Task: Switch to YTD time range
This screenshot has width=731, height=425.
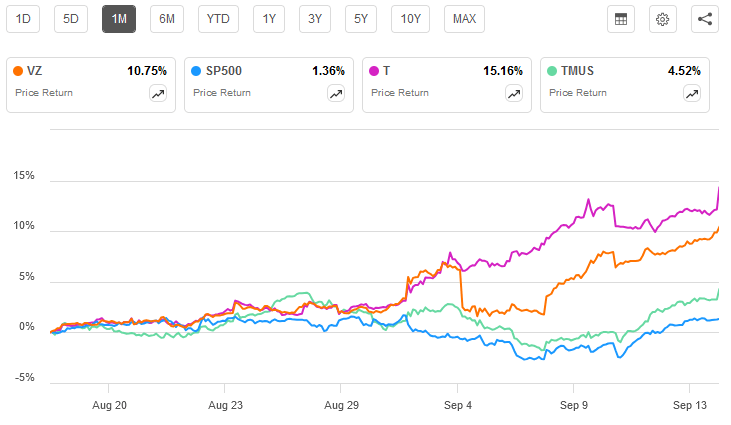Action: [x=217, y=19]
